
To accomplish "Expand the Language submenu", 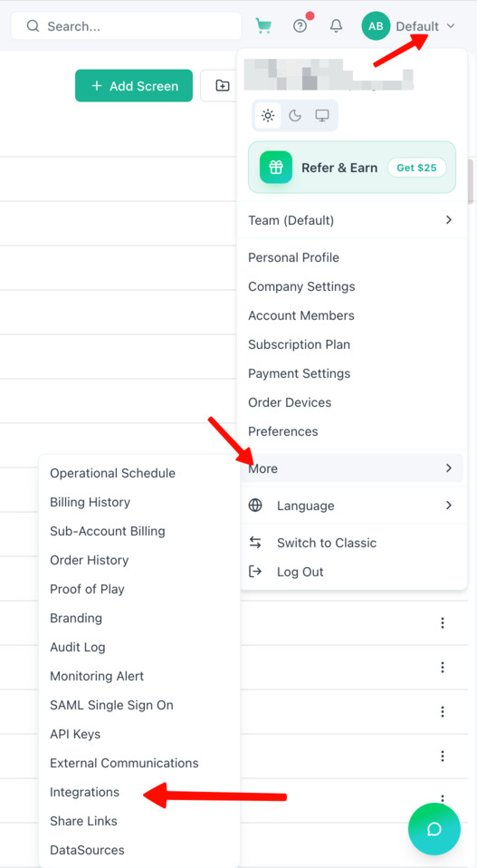I will coord(353,506).
